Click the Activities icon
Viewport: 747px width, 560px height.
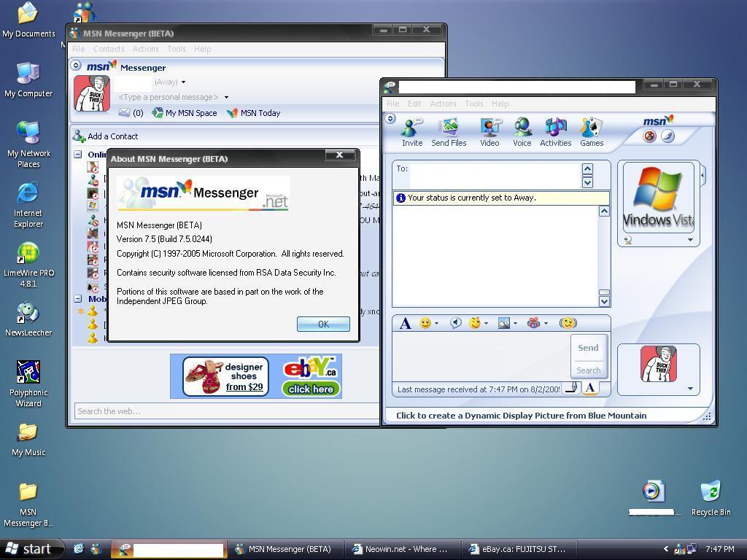pos(555,132)
